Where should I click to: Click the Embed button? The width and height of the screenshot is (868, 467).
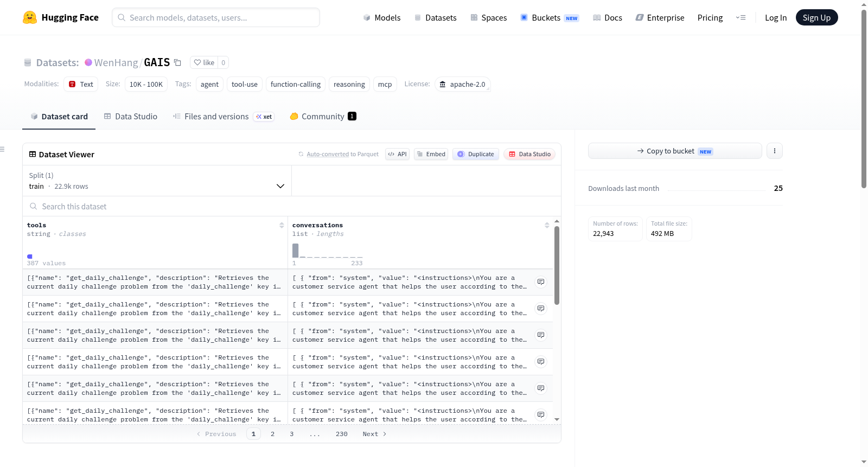[x=431, y=154]
